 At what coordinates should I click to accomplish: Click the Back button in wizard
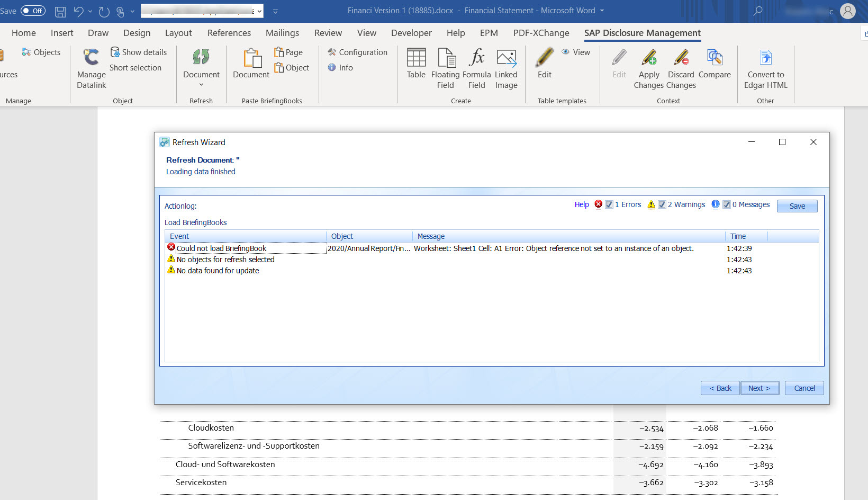tap(720, 388)
